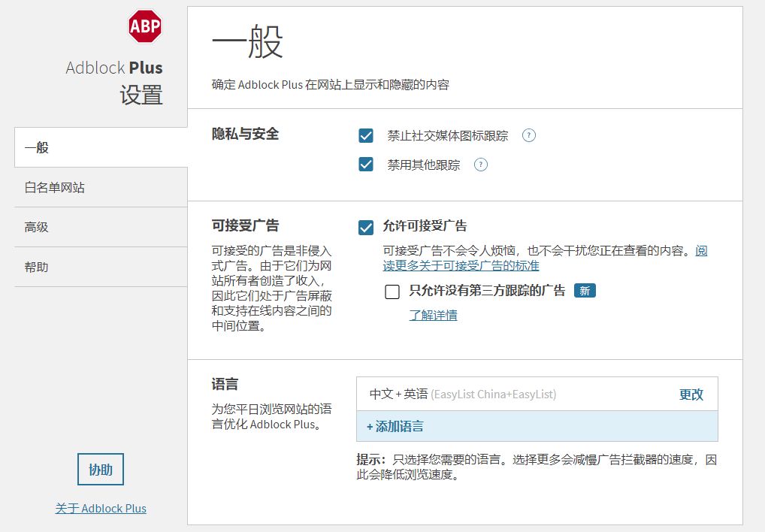The height and width of the screenshot is (532, 765).
Task: Go to the 帮助 tab
Action: pos(101,268)
